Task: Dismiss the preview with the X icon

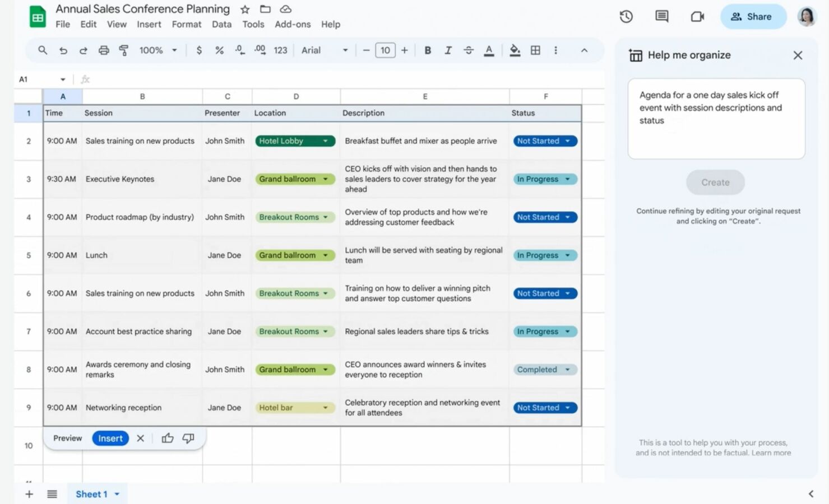Action: [141, 438]
